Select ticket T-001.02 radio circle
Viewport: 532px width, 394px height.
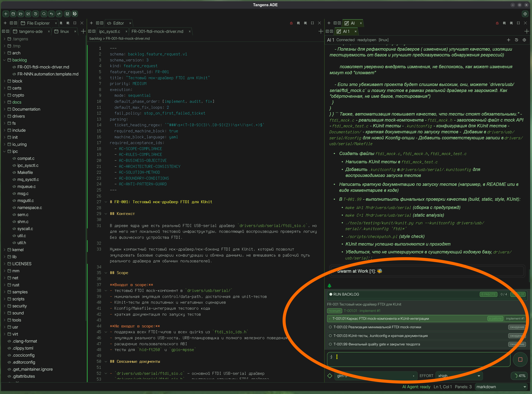click(330, 327)
